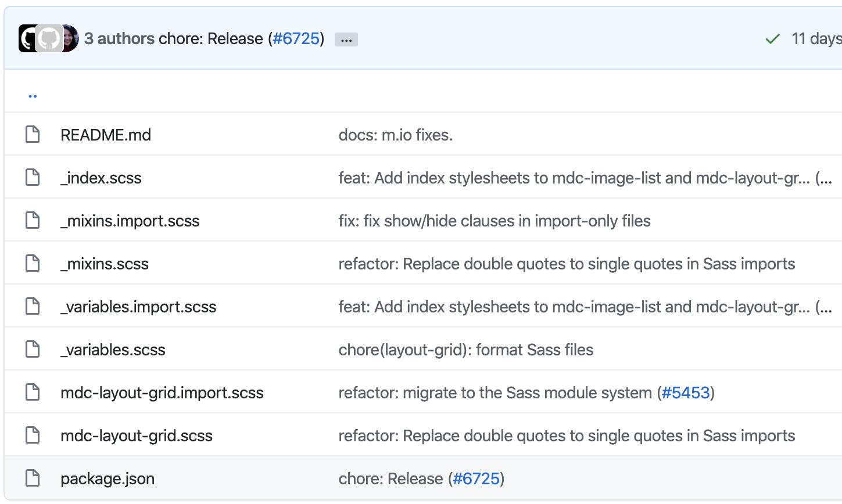This screenshot has height=504, width=842.
Task: Click the green commit status checkmark
Action: point(772,38)
